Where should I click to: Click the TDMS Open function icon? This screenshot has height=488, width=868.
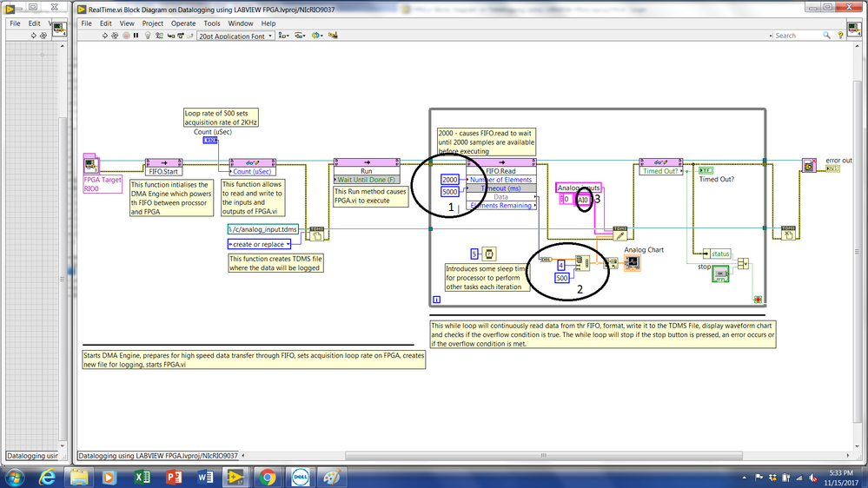316,233
